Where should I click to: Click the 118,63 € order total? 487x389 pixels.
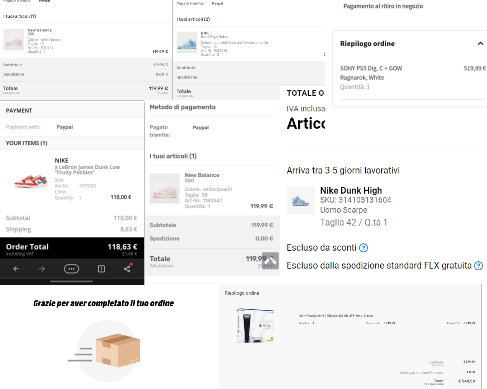(122, 247)
